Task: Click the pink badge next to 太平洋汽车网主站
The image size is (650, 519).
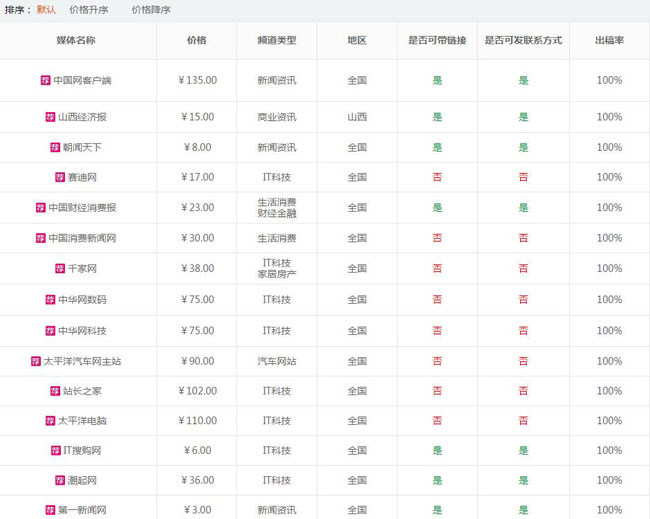Action: click(36, 361)
